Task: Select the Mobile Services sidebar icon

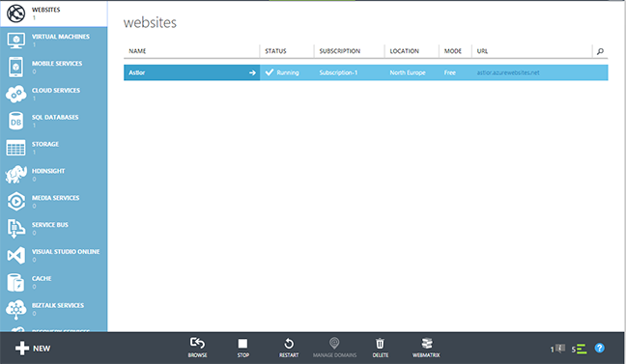Action: [16, 67]
